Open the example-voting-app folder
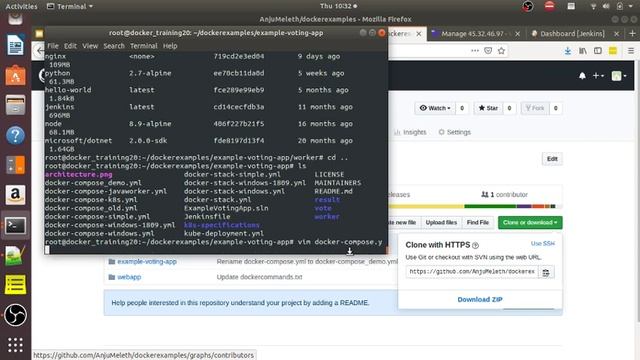640x360 pixels. coord(147,262)
